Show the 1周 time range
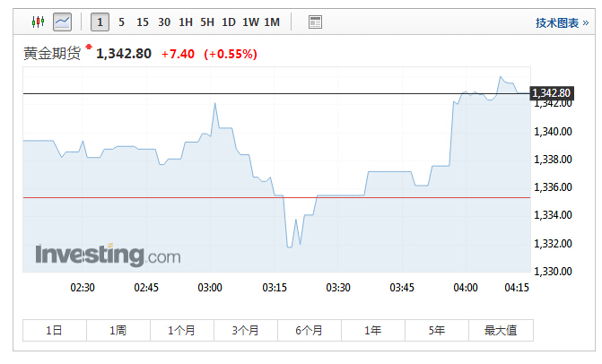This screenshot has height=364, width=602. pyautogui.click(x=118, y=331)
